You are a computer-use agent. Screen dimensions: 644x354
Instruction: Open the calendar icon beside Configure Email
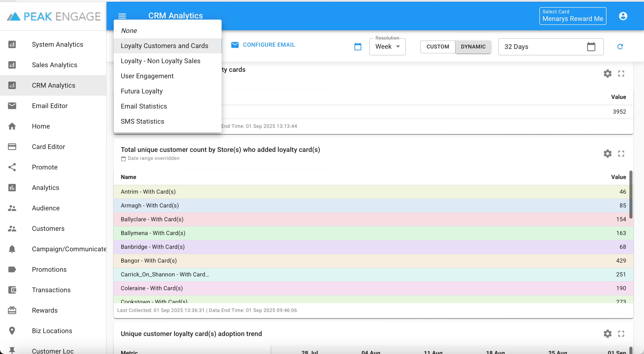(358, 46)
